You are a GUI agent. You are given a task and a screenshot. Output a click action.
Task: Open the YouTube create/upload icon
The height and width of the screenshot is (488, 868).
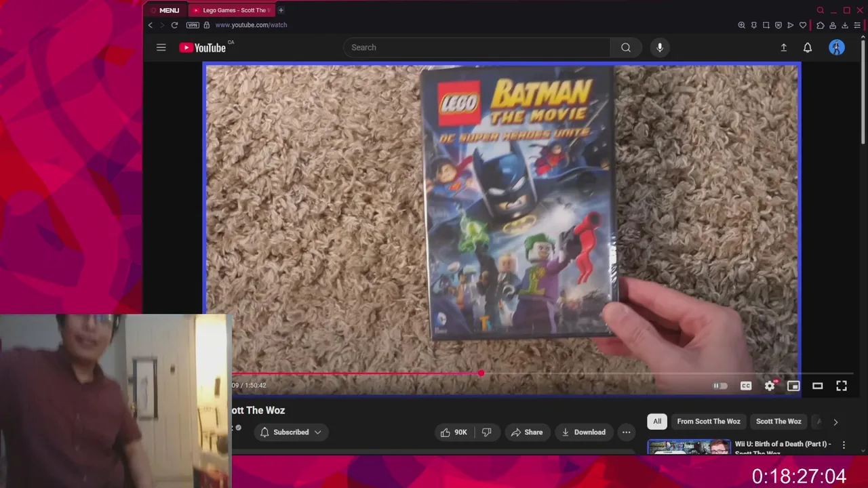click(783, 47)
